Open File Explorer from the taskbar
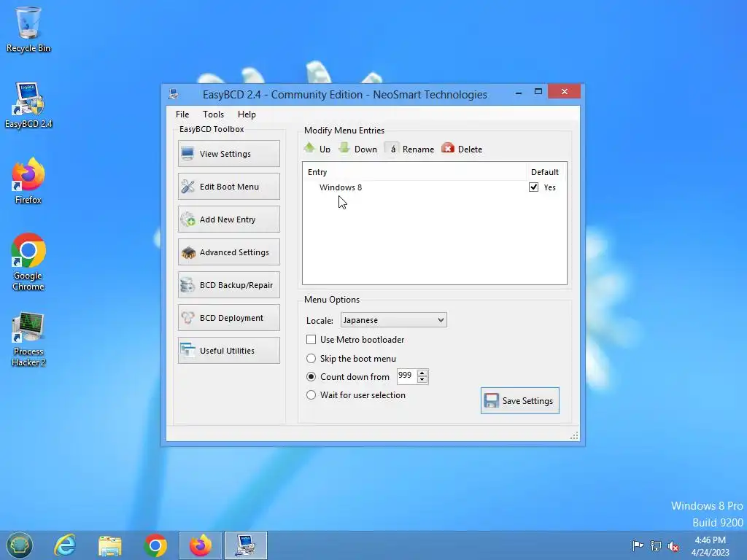Screen dimensions: 747x560 (x=109, y=545)
